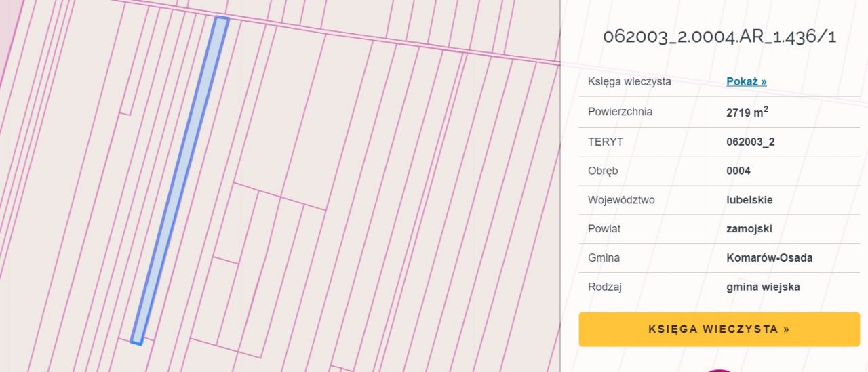Click the TERYT row label
The height and width of the screenshot is (372, 868).
point(605,142)
